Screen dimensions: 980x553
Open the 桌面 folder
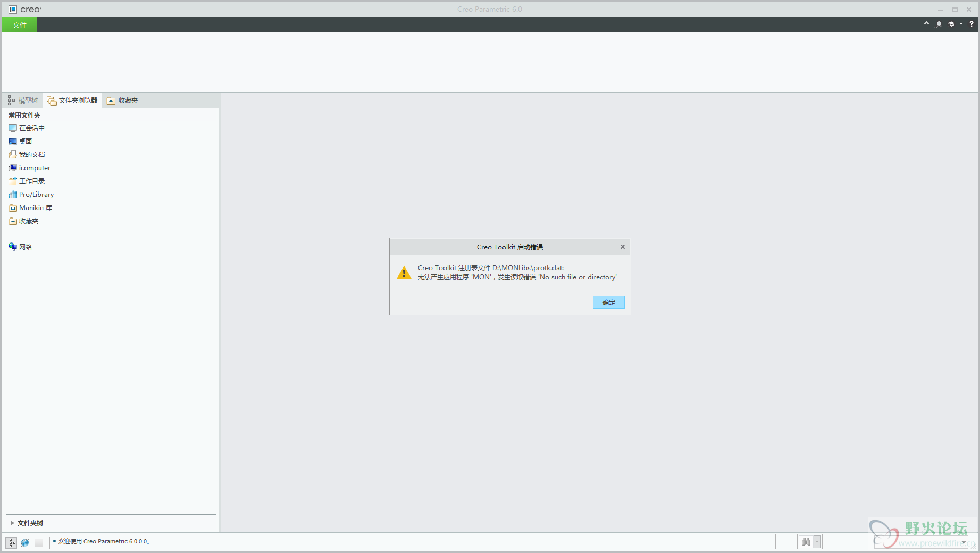point(20,141)
